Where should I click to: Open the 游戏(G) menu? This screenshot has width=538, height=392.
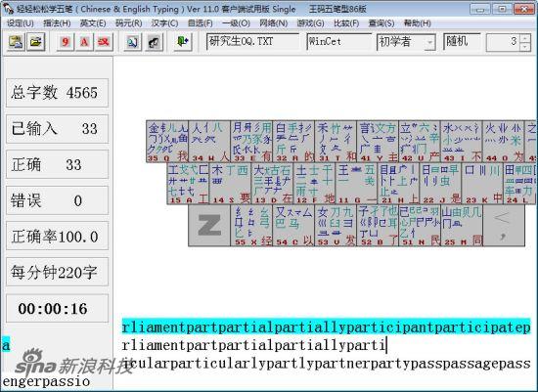pyautogui.click(x=310, y=23)
